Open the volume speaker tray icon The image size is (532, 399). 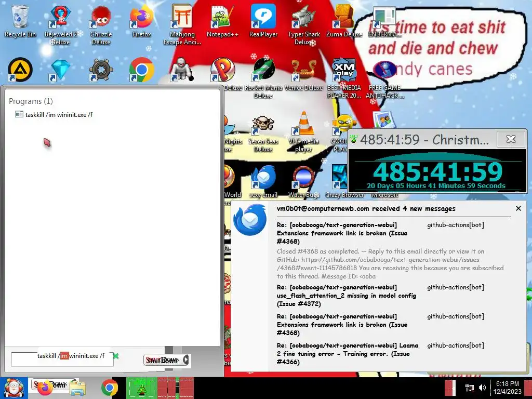pyautogui.click(x=482, y=388)
